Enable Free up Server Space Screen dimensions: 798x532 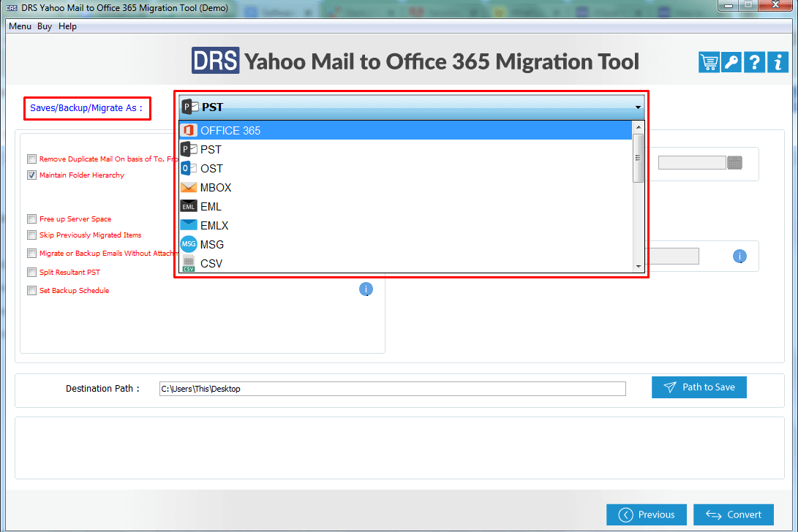pyautogui.click(x=31, y=218)
